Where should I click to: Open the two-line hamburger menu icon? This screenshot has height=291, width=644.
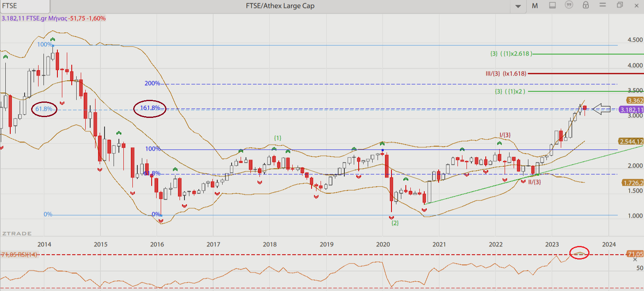[603, 5]
